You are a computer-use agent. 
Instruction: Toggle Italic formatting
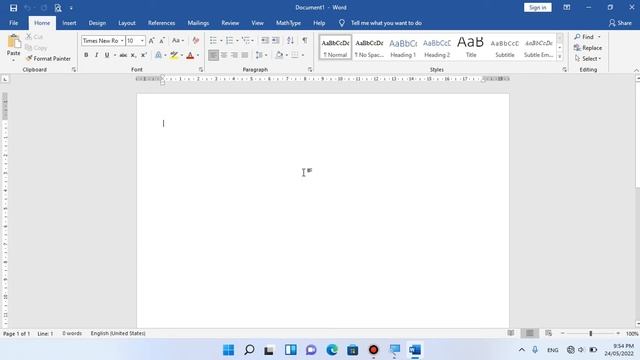pos(96,55)
